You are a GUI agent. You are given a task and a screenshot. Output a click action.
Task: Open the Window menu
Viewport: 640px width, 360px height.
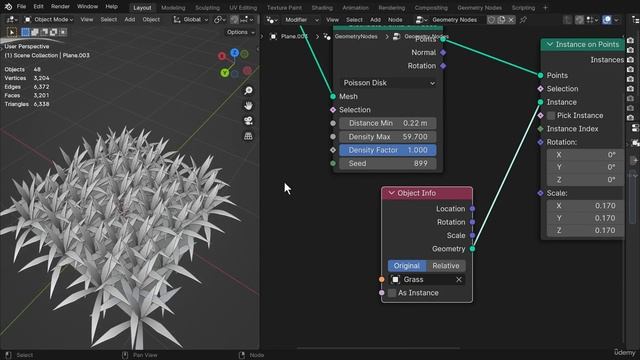pyautogui.click(x=87, y=7)
